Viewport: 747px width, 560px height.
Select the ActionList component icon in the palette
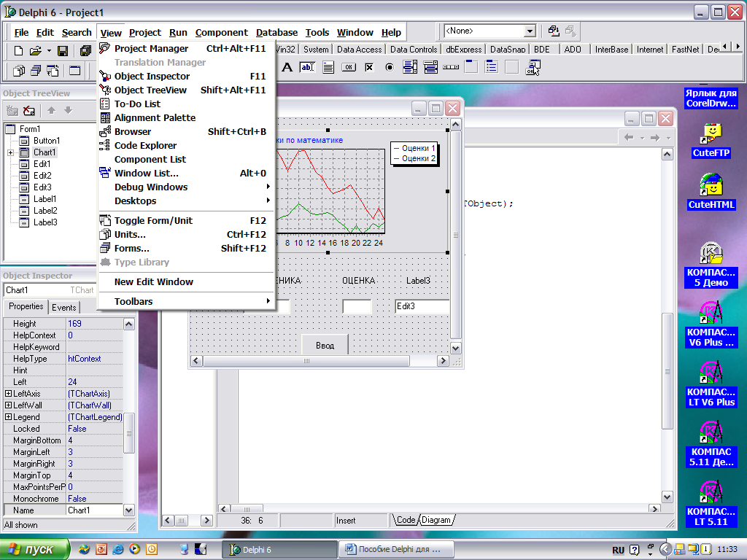(533, 67)
